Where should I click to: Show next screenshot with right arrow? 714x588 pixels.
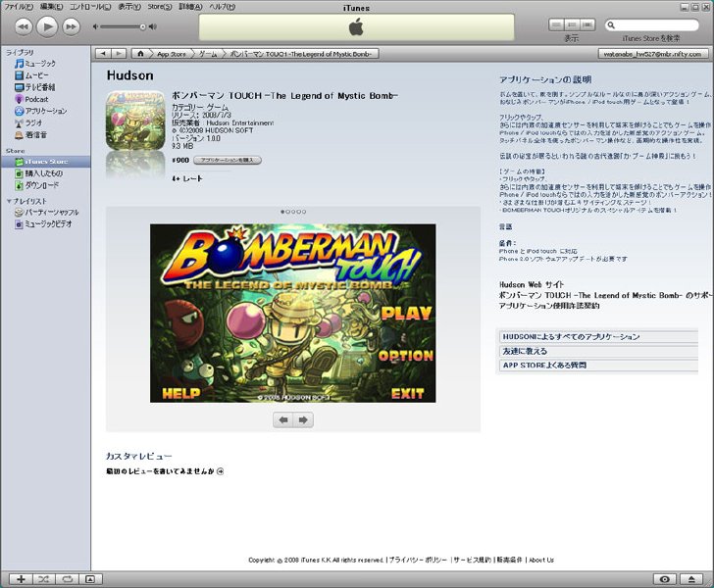pyautogui.click(x=303, y=419)
